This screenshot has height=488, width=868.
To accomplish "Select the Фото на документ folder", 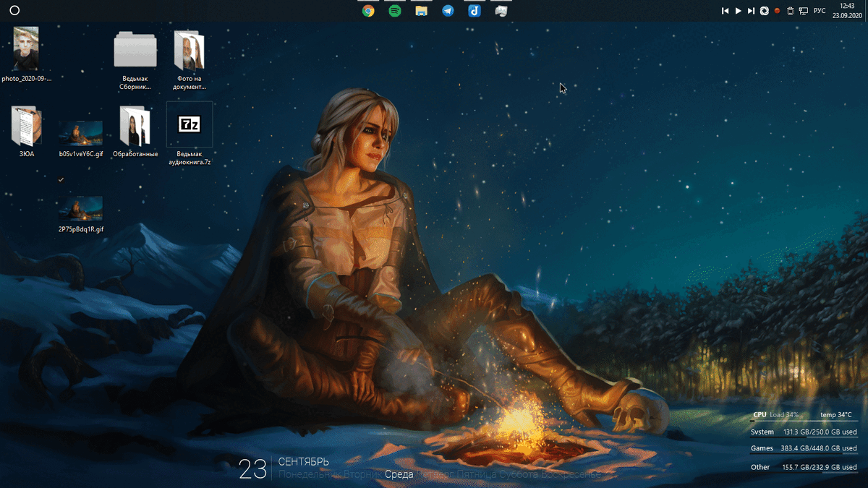I will (190, 61).
